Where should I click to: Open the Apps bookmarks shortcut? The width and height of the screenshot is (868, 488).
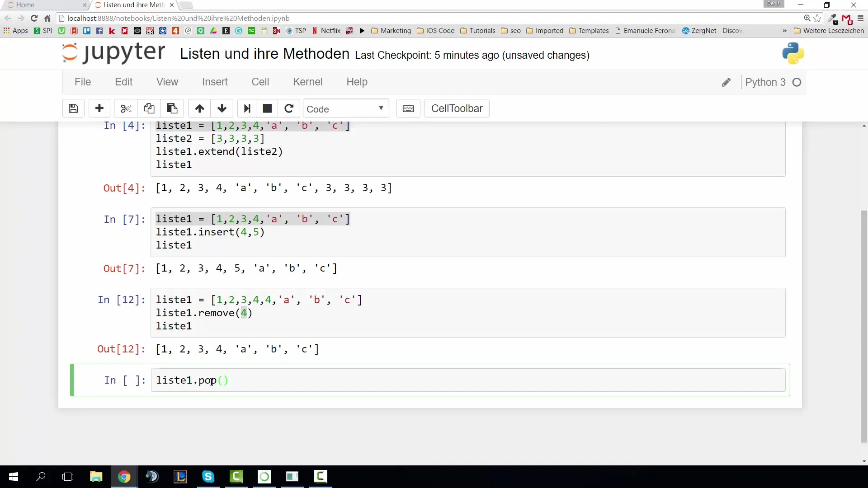coord(16,31)
